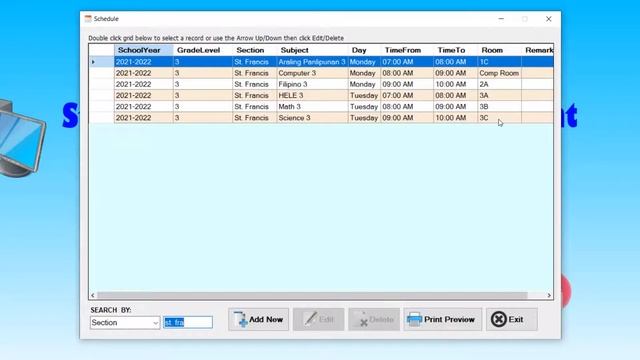
Task: Click the Schedule window title icon
Action: (88, 19)
